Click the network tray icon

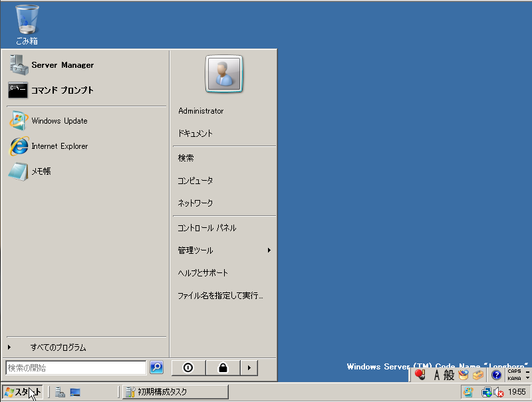(x=486, y=393)
